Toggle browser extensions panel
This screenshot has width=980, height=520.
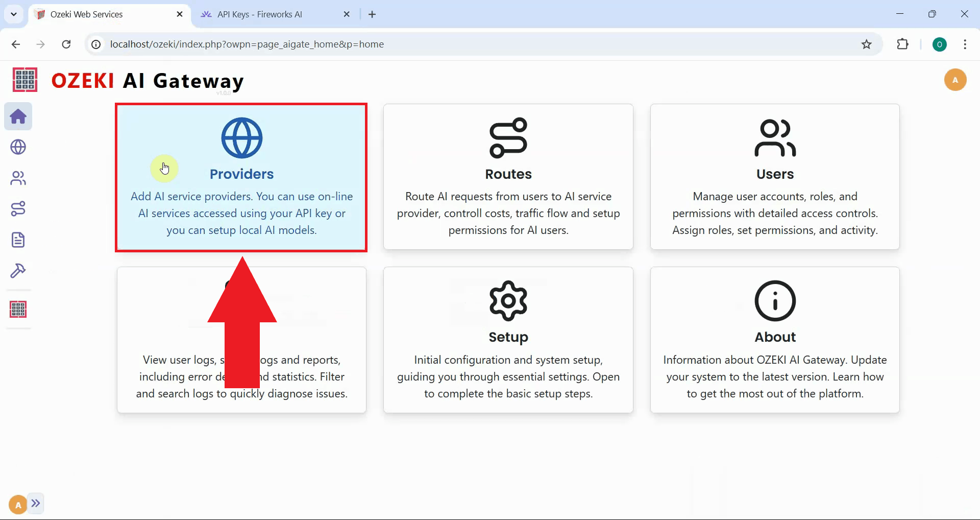point(903,44)
